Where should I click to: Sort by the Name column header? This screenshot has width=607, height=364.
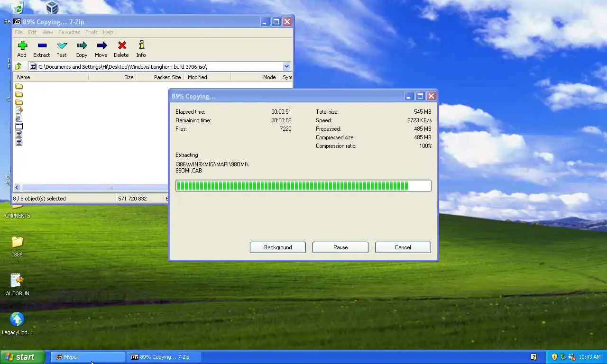coord(51,77)
